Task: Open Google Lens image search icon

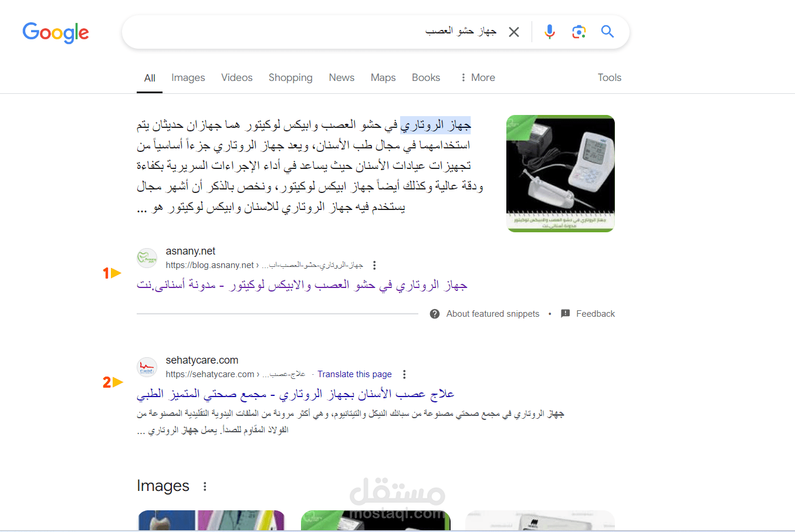Action: [579, 32]
